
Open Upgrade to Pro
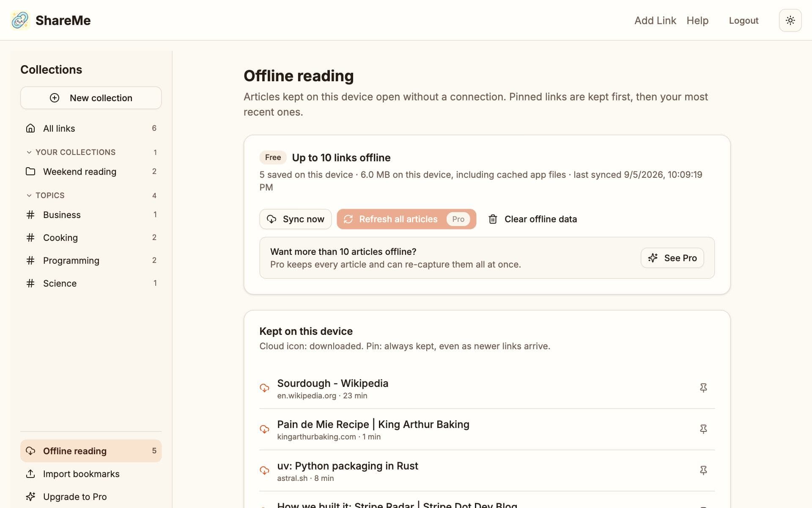click(x=91, y=497)
